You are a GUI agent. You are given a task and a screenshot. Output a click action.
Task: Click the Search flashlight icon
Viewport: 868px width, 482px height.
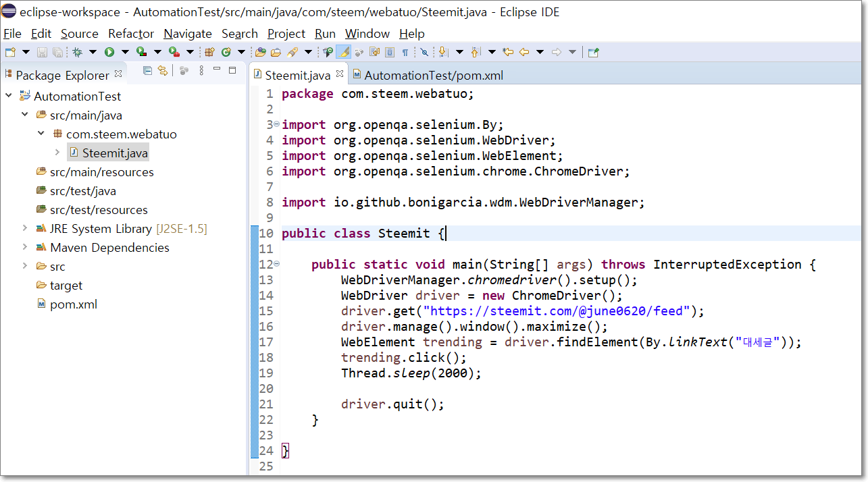tap(292, 52)
